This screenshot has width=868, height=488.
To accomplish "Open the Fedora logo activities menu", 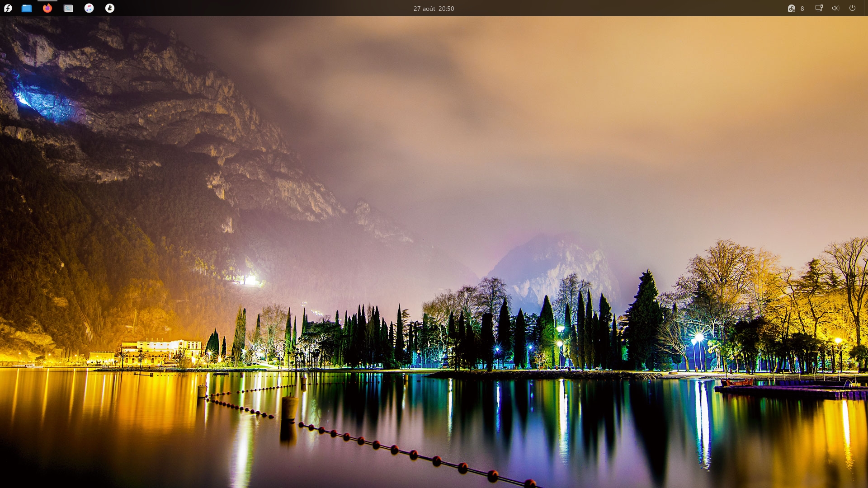I will tap(8, 8).
